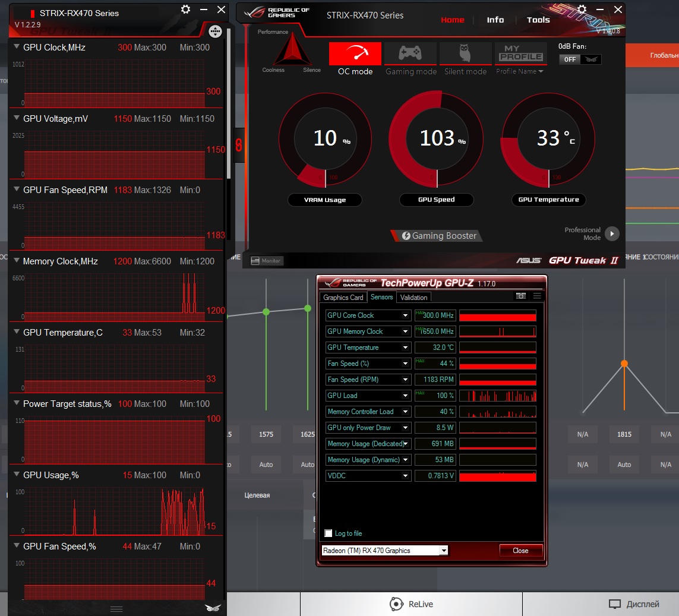This screenshot has width=679, height=616.
Task: Collapse the Power Target status graph
Action: (x=17, y=403)
